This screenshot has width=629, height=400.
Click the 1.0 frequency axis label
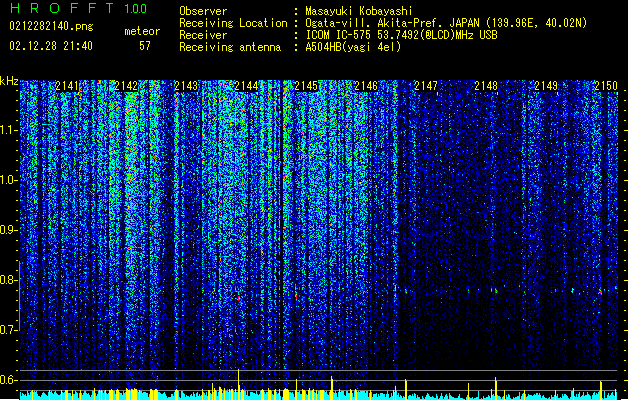click(8, 180)
